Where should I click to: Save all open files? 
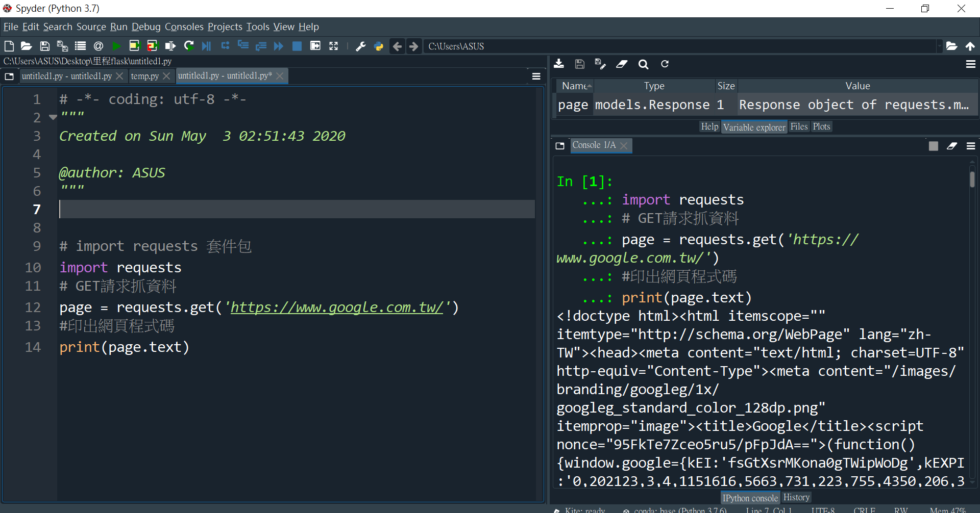62,46
